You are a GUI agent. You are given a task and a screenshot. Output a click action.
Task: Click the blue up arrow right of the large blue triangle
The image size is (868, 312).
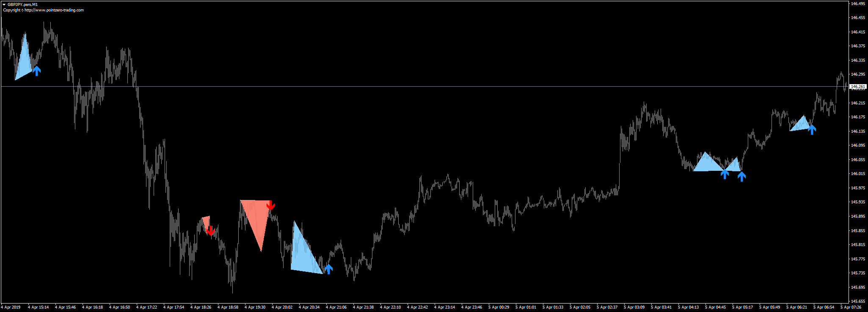328,269
